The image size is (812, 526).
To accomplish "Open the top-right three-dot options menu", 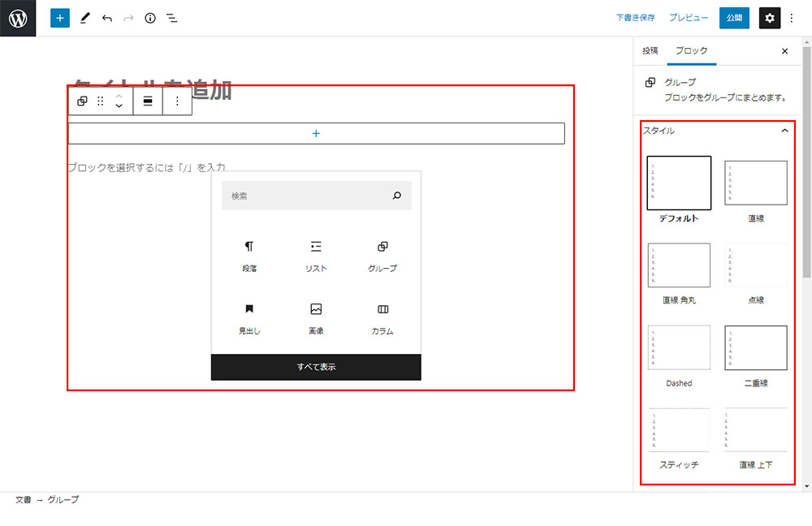I will click(793, 18).
